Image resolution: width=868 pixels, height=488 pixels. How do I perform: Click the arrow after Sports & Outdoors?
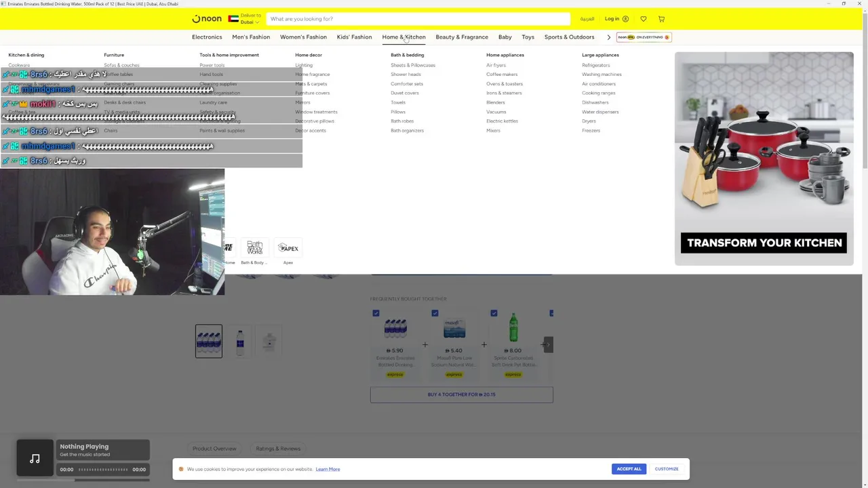(608, 37)
